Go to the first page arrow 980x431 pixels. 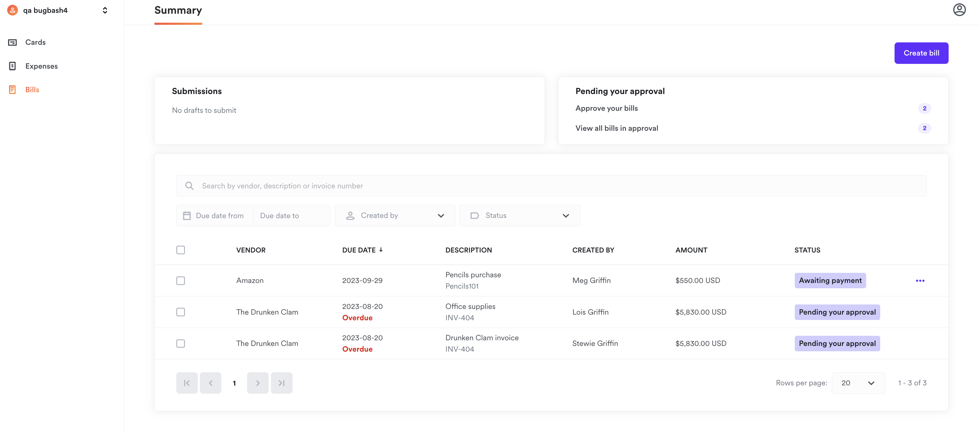click(x=187, y=383)
